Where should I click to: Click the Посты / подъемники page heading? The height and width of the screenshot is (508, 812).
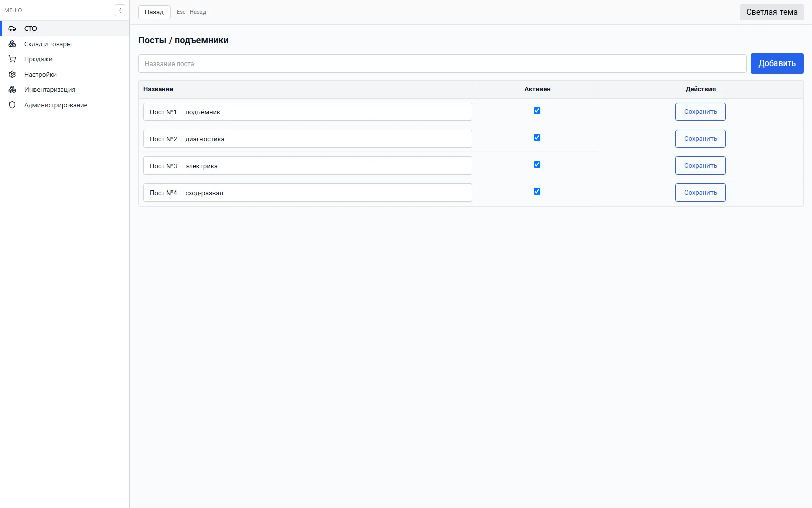(x=183, y=40)
